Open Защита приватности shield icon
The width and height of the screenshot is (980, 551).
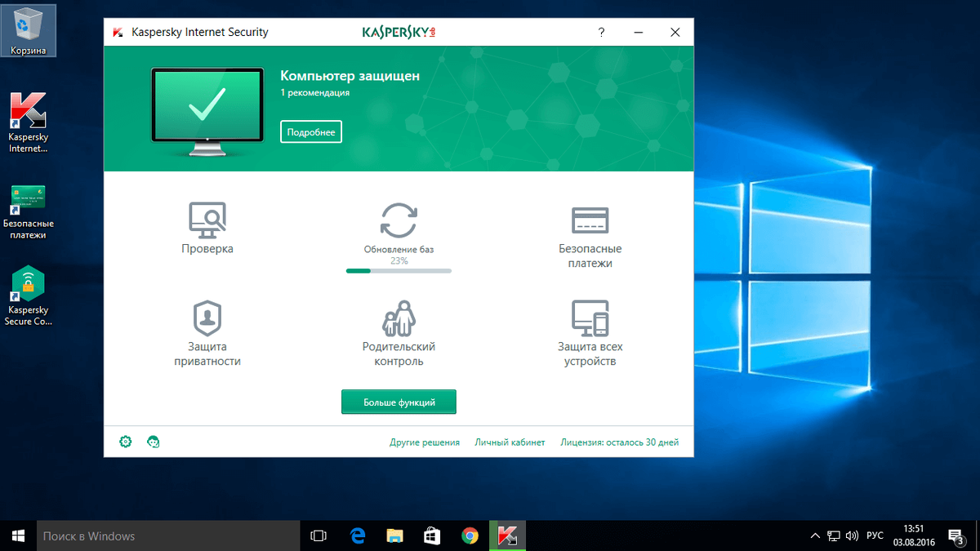click(x=207, y=318)
